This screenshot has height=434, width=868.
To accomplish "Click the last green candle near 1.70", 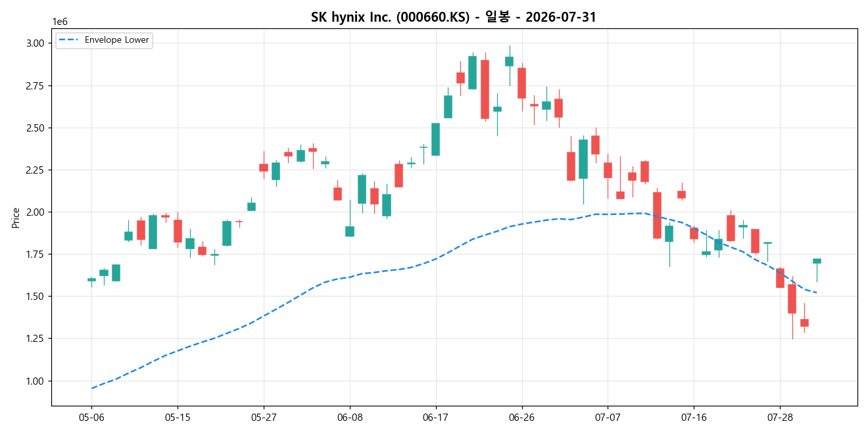I will tap(817, 261).
